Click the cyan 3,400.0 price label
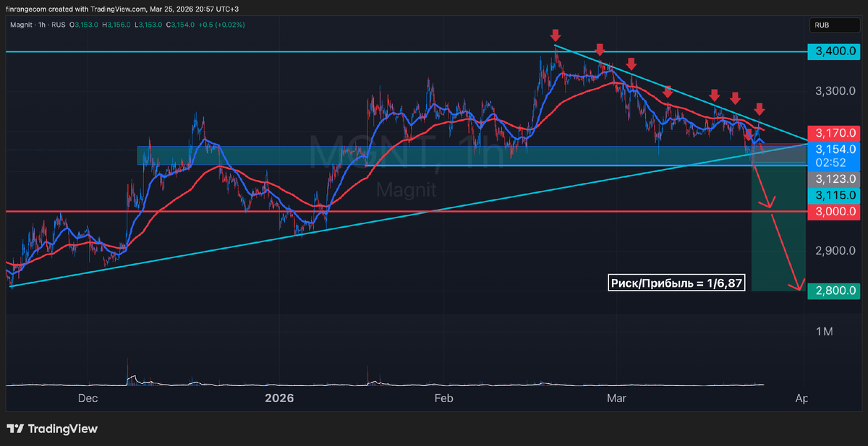 tap(835, 51)
